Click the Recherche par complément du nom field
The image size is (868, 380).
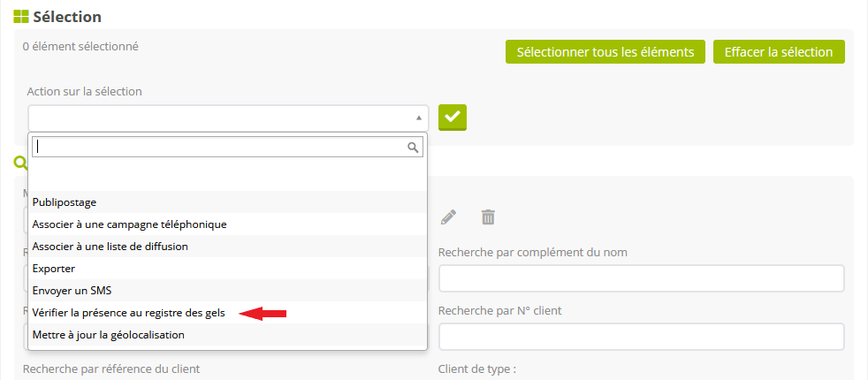pos(642,278)
